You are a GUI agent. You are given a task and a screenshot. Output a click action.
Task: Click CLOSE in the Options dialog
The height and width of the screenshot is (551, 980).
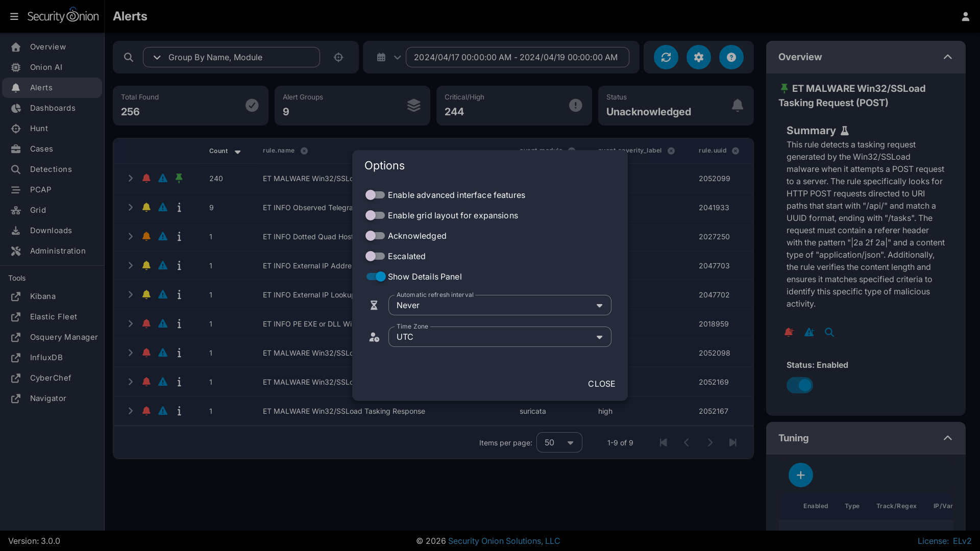(601, 384)
